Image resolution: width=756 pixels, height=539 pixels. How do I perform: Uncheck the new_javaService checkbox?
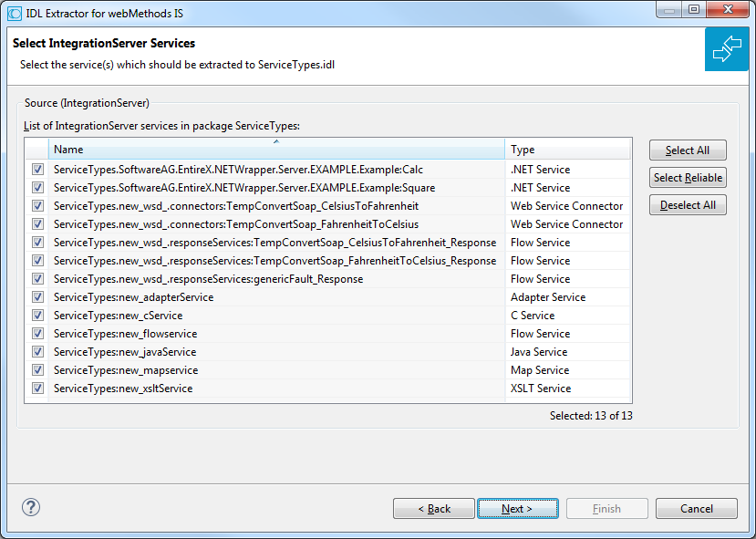pos(37,351)
